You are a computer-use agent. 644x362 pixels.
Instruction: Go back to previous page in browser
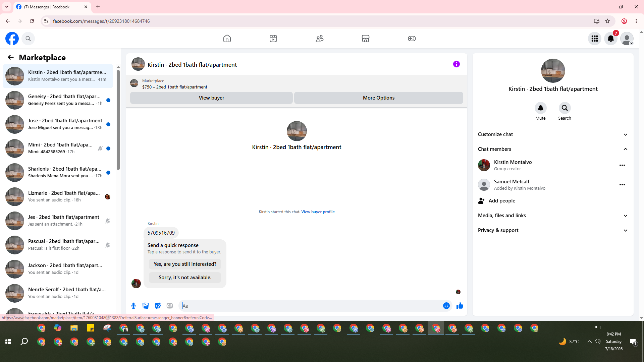tap(8, 21)
